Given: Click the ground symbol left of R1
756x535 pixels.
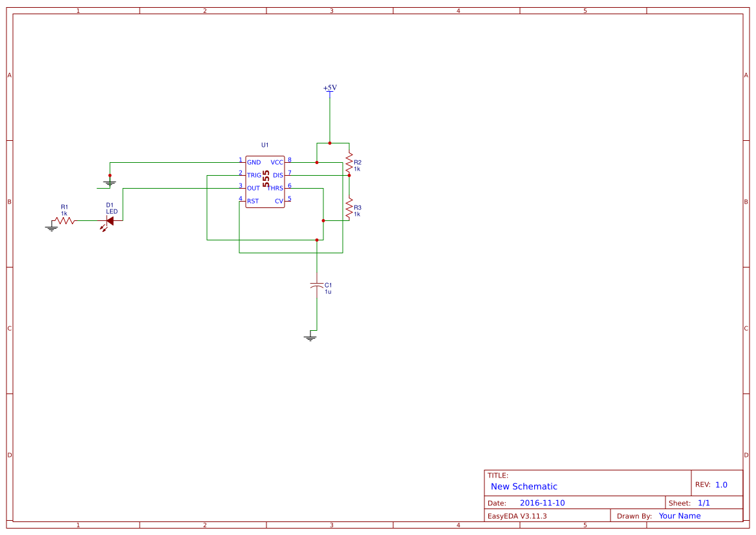Looking at the screenshot, I should coord(52,227).
